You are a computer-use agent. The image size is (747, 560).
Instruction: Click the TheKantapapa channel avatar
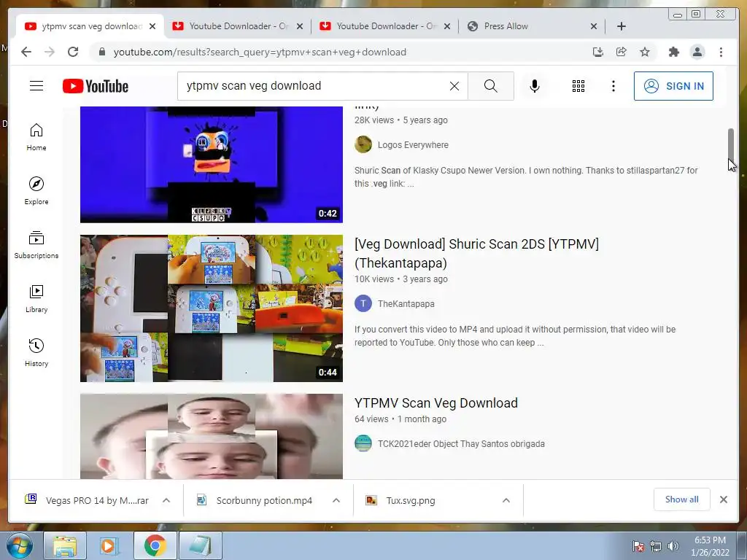(363, 303)
